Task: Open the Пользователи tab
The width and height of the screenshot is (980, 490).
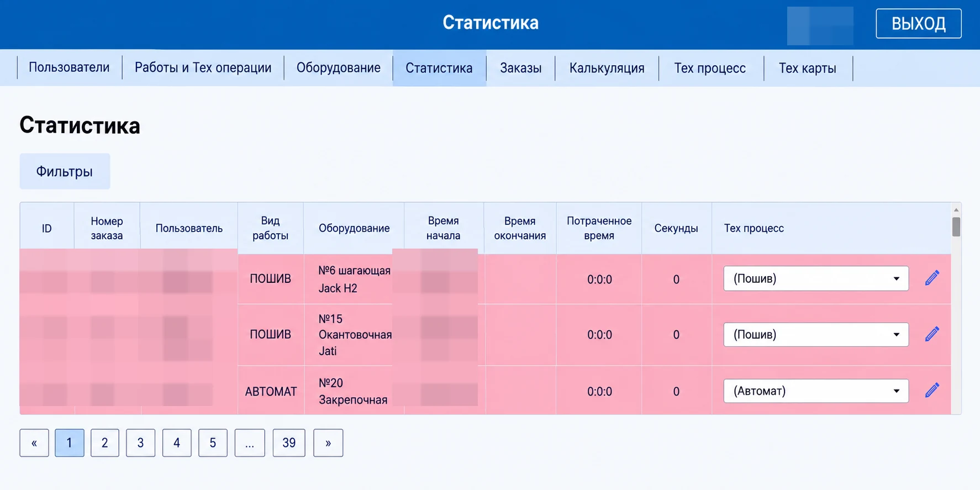Action: point(69,68)
